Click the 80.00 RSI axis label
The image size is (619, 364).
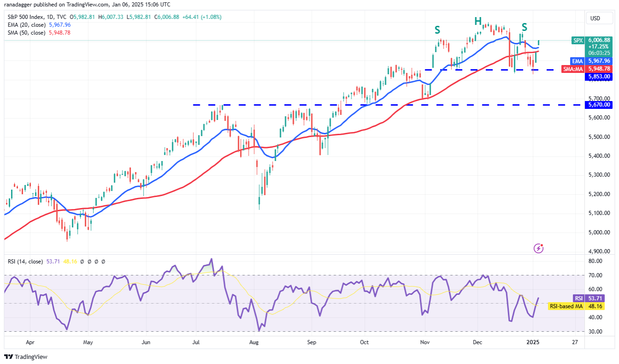tap(595, 261)
